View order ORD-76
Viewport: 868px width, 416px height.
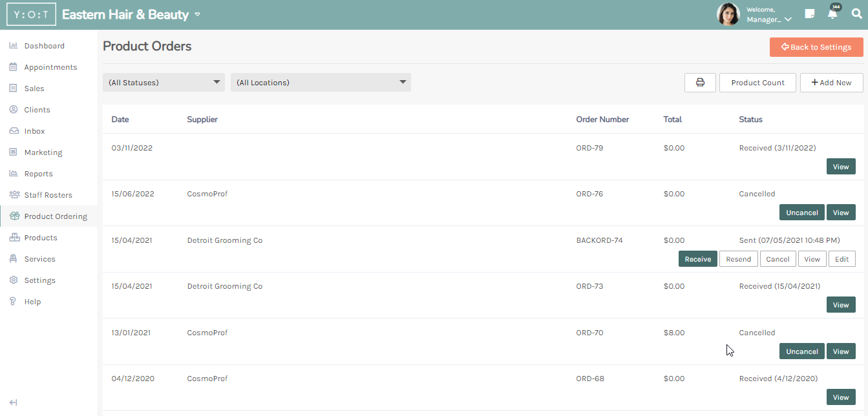pyautogui.click(x=841, y=213)
